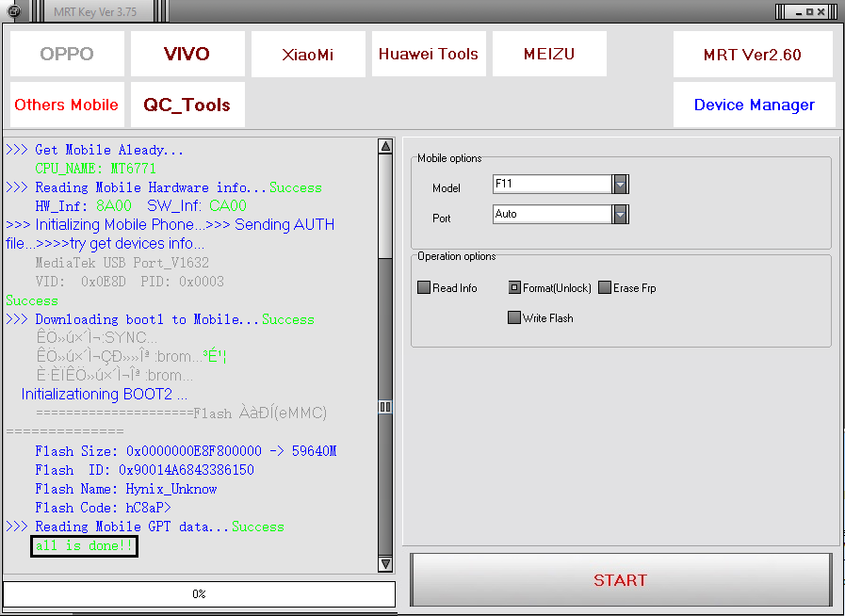
Task: Click 'MediaTek USB Port_V1632' log line
Action: click(x=122, y=263)
